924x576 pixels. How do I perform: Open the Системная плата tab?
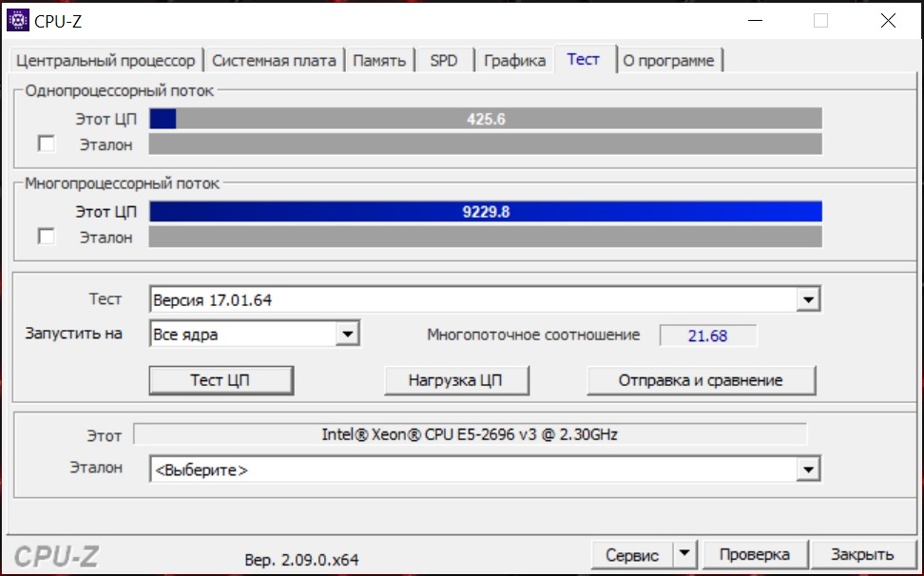click(x=274, y=61)
